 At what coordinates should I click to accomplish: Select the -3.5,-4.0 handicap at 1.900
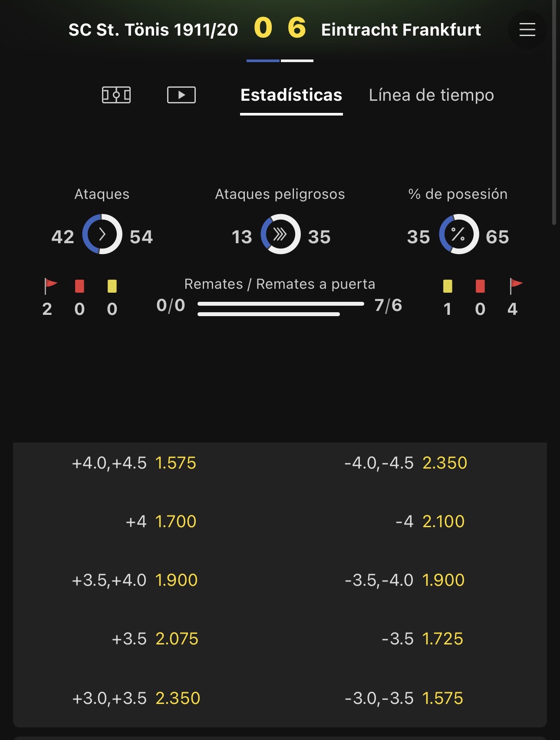coord(405,580)
